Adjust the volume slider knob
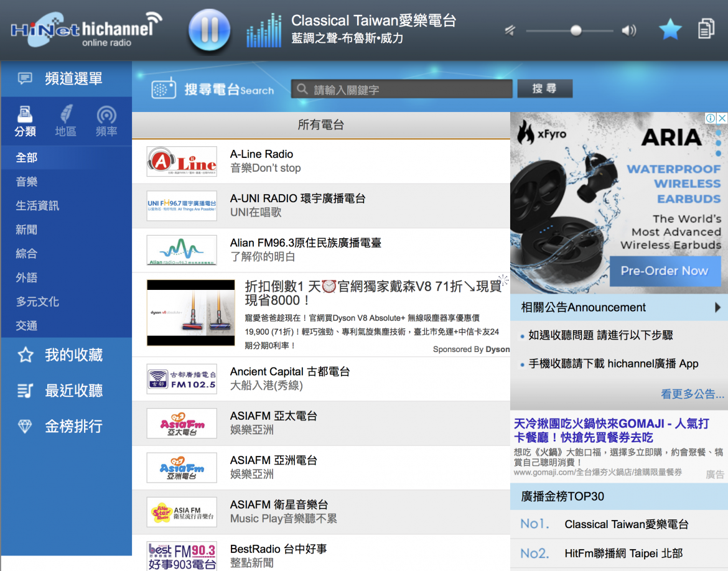The height and width of the screenshot is (571, 728). coord(576,30)
